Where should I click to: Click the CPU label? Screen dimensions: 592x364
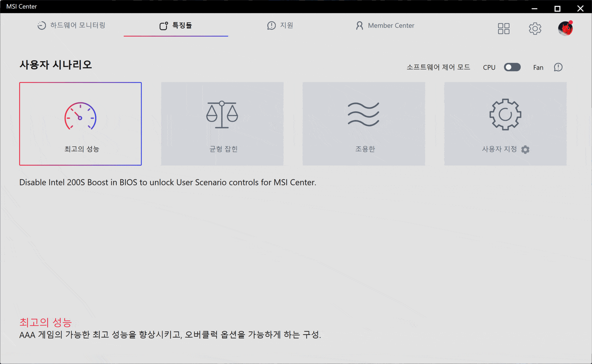pos(489,67)
